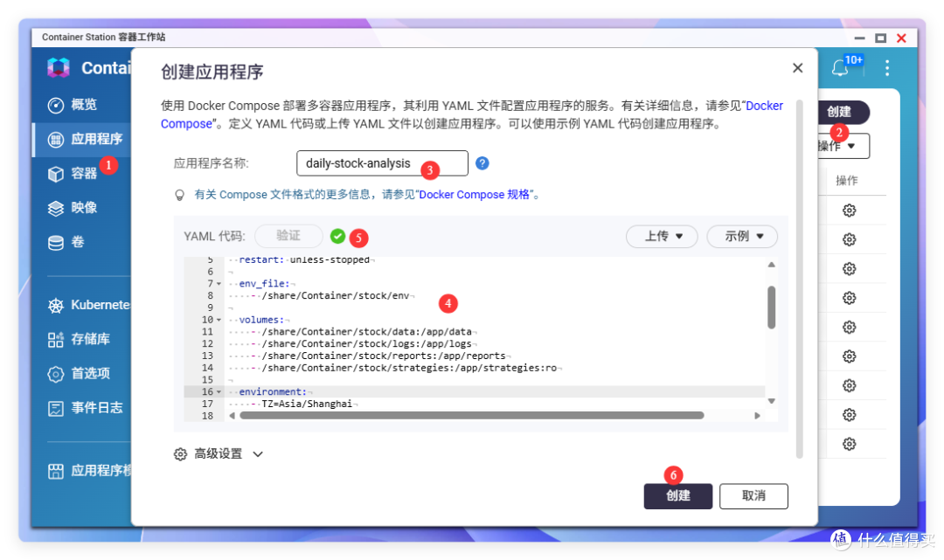Click the application name input field
The width and height of the screenshot is (944, 560).
click(382, 163)
